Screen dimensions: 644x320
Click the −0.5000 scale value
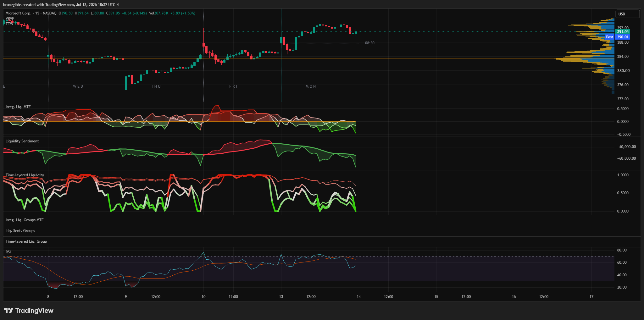click(x=624, y=135)
